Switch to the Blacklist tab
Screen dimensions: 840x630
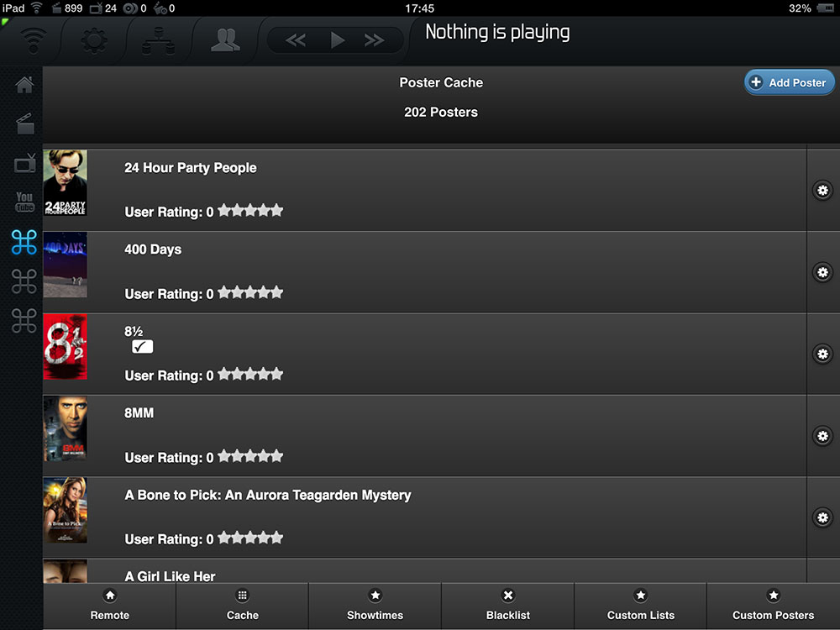508,606
